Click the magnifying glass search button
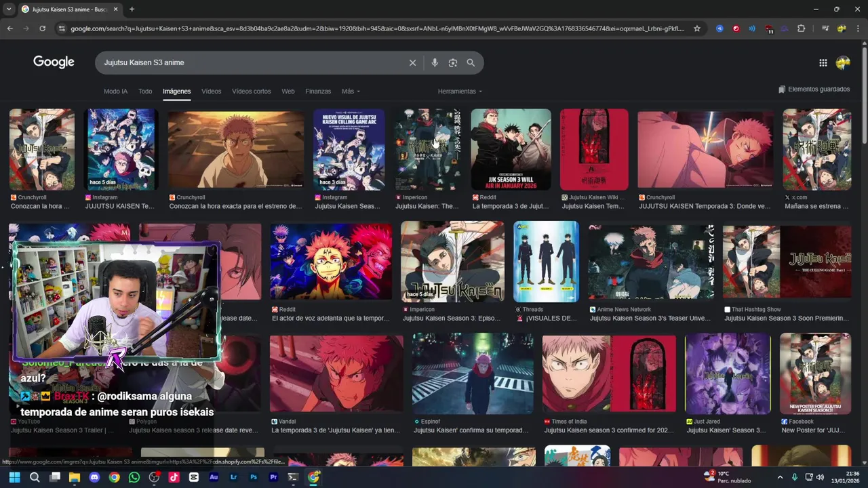This screenshot has width=868, height=488. point(471,63)
